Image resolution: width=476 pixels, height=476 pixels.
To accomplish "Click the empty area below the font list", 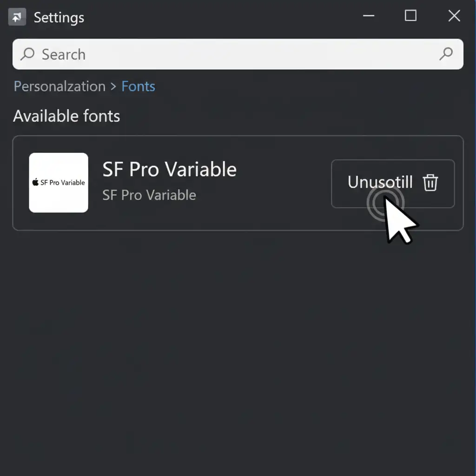I will coord(238,349).
